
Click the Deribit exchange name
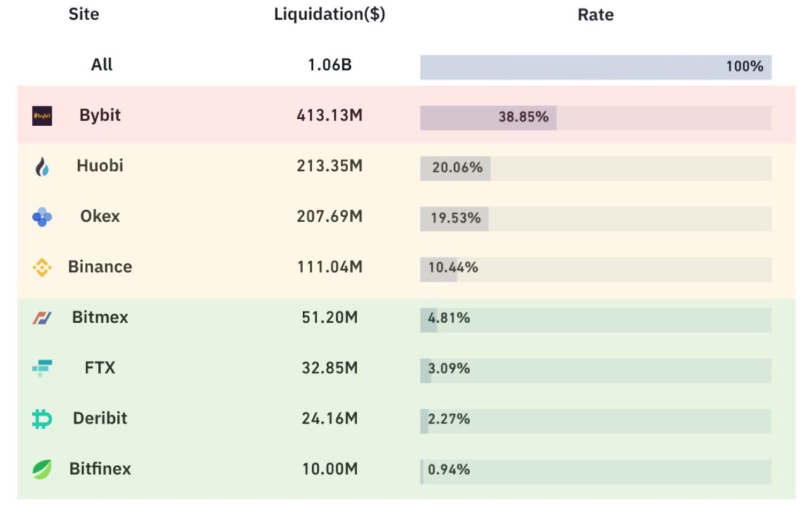click(x=100, y=418)
